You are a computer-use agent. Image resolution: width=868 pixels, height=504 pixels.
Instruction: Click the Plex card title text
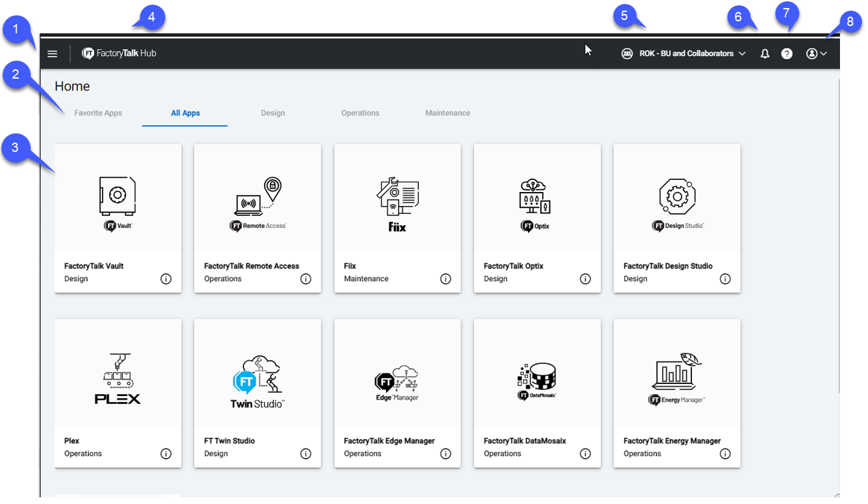[72, 441]
